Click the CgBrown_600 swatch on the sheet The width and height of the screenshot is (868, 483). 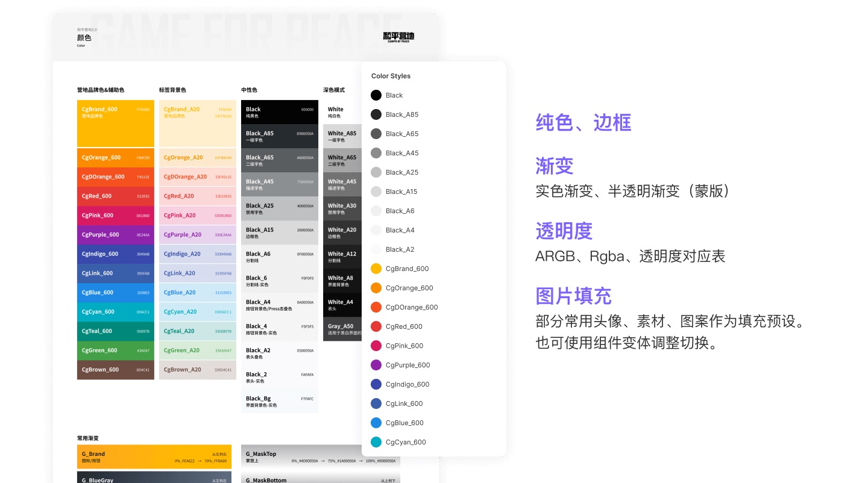pyautogui.click(x=116, y=370)
